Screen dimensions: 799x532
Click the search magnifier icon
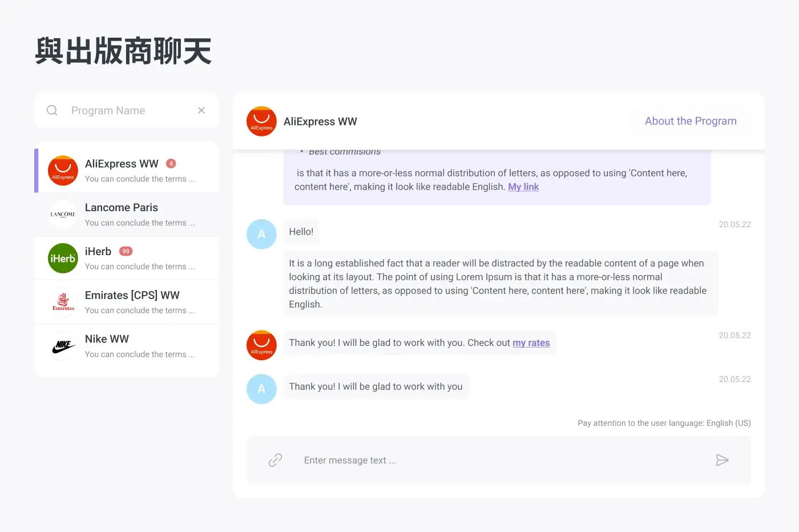[x=52, y=111]
